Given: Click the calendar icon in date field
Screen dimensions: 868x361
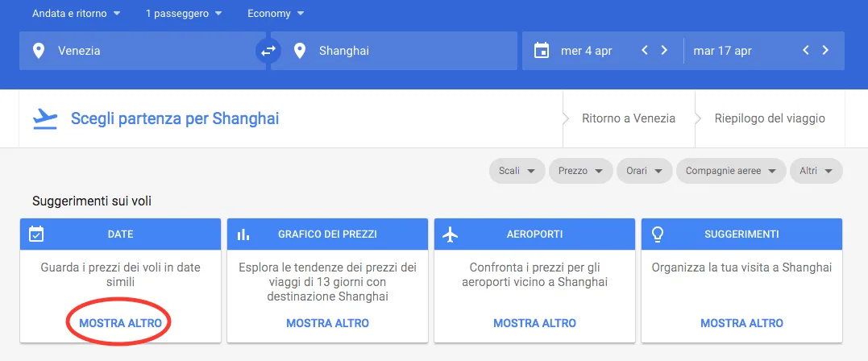Looking at the screenshot, I should [542, 51].
